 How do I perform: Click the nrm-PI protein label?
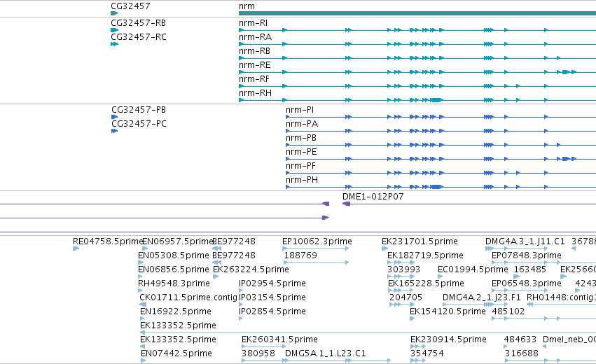point(300,109)
